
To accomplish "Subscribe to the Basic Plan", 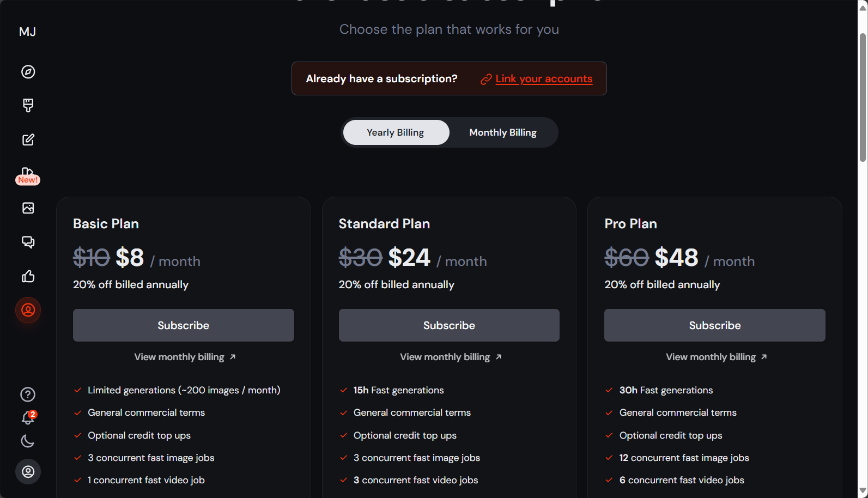I will point(184,325).
